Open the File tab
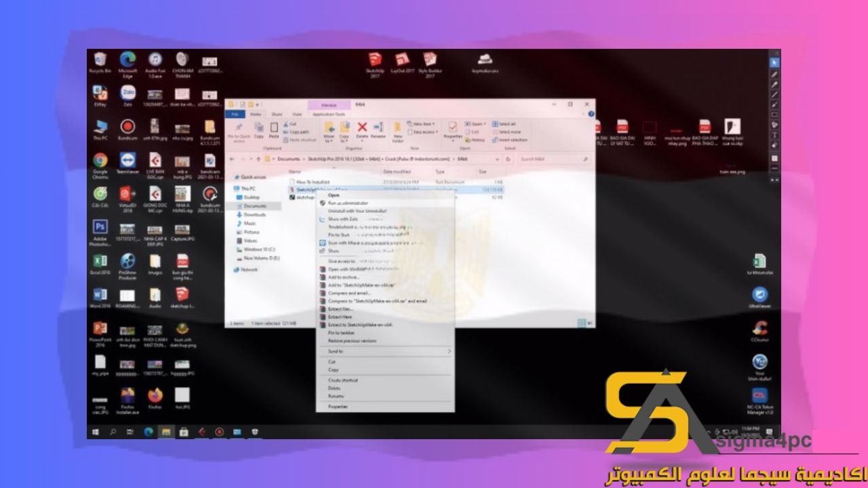The image size is (868, 488). point(235,115)
